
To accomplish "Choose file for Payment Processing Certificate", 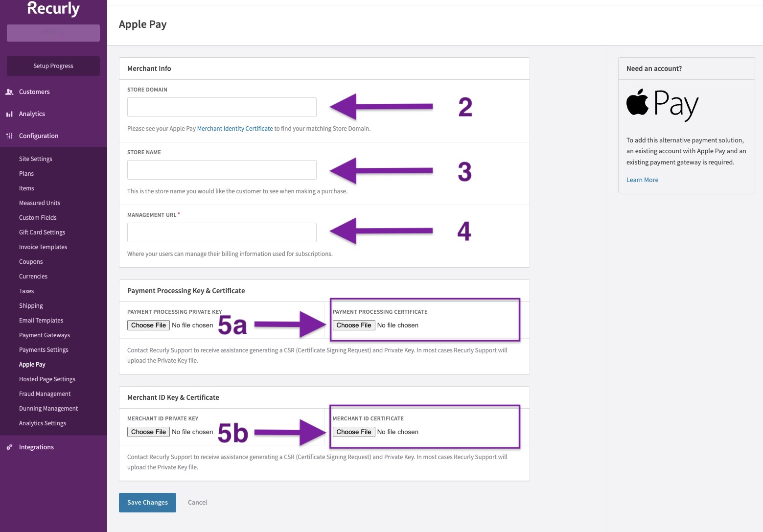I will click(354, 325).
